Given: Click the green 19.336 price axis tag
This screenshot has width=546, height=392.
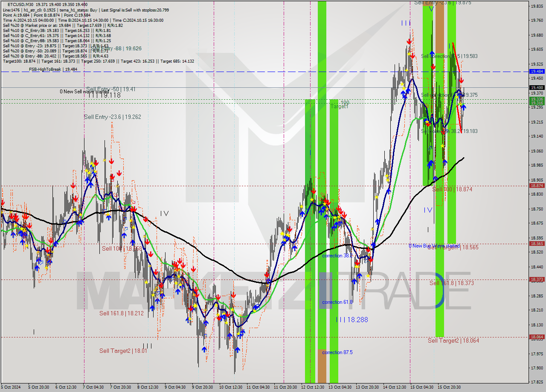Looking at the screenshot, I should 537,99.
